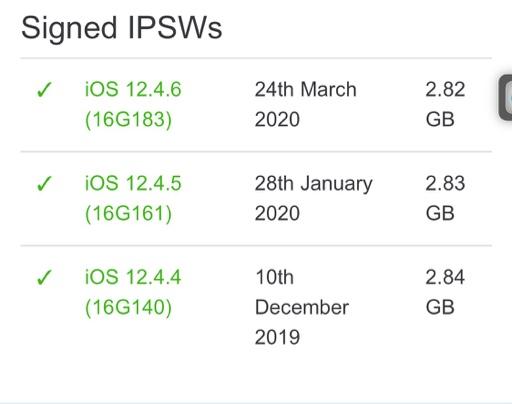
Task: Click the year 2019 in last row
Action: [277, 337]
